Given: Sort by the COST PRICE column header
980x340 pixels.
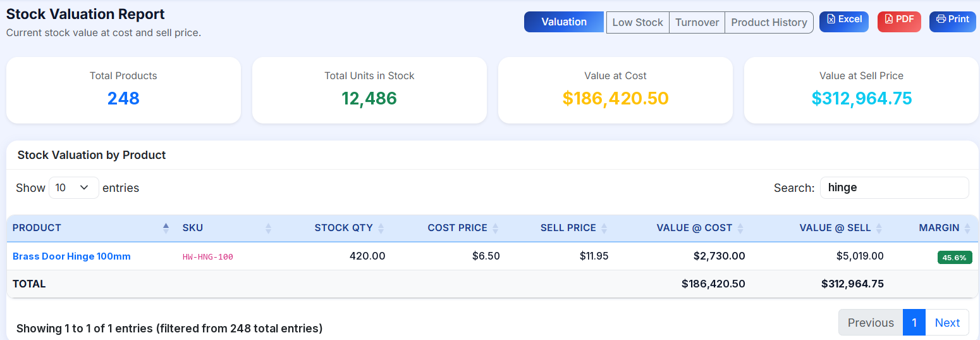Looking at the screenshot, I should 448,228.
